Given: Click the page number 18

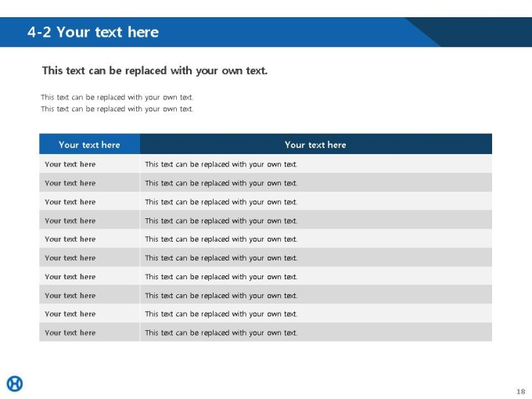Looking at the screenshot, I should 521,391.
